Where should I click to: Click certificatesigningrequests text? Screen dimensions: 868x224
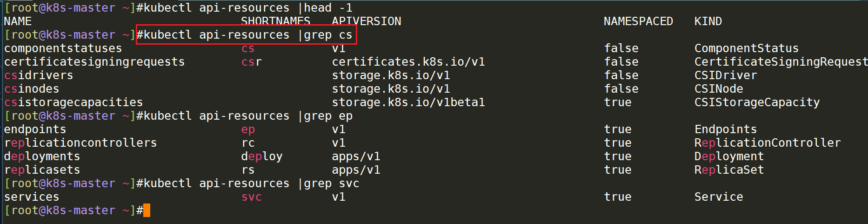point(94,62)
